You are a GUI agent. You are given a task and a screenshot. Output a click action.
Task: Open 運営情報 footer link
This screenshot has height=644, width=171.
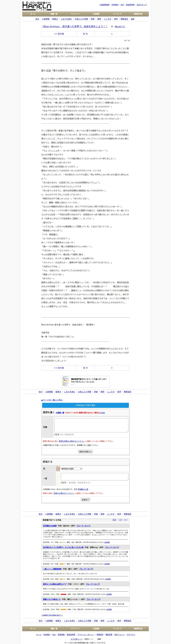pos(61,635)
